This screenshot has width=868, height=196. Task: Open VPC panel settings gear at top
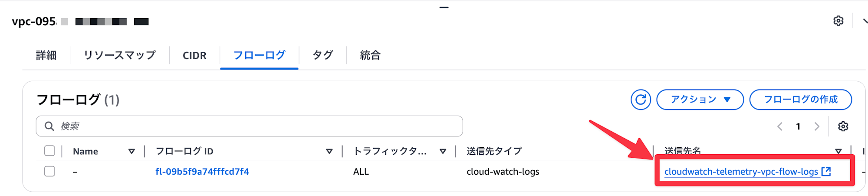[838, 21]
